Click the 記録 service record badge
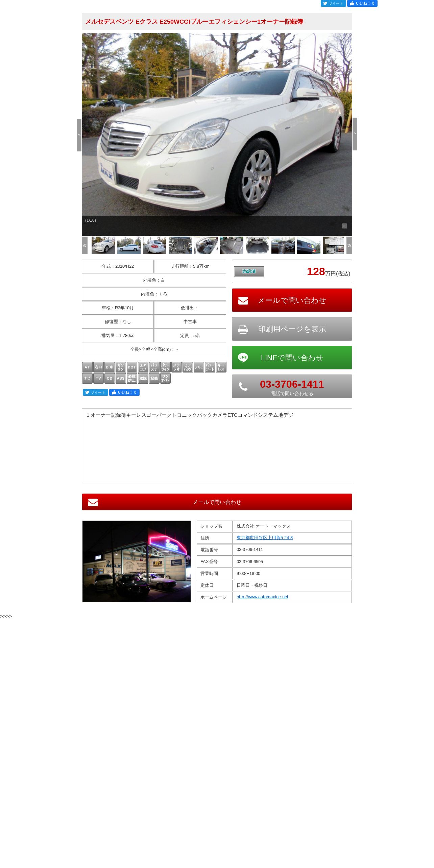 click(154, 378)
